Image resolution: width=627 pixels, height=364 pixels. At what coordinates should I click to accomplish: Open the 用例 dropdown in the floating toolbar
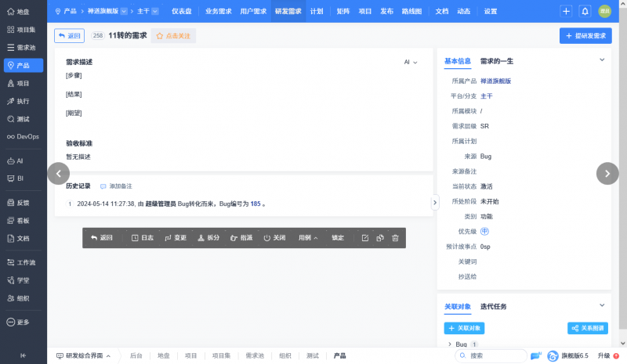pos(307,238)
